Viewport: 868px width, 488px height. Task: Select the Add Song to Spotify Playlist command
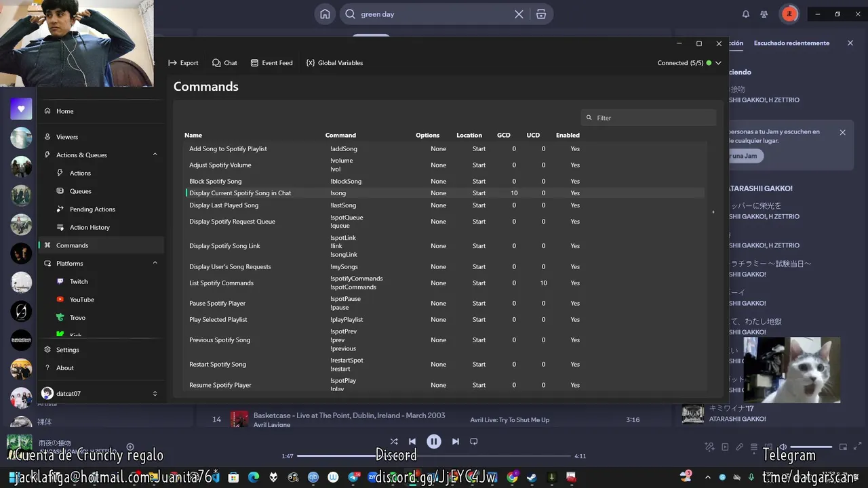tap(445, 148)
